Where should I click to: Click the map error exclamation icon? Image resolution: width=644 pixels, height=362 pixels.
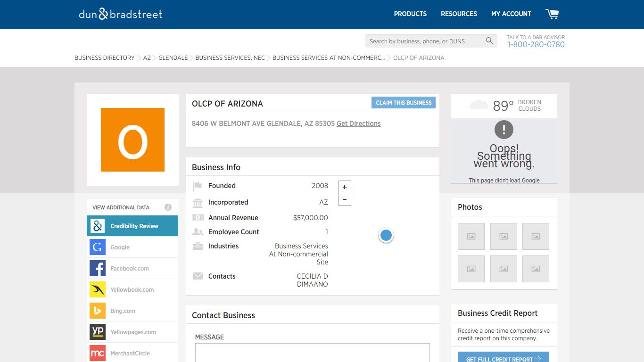point(504,129)
